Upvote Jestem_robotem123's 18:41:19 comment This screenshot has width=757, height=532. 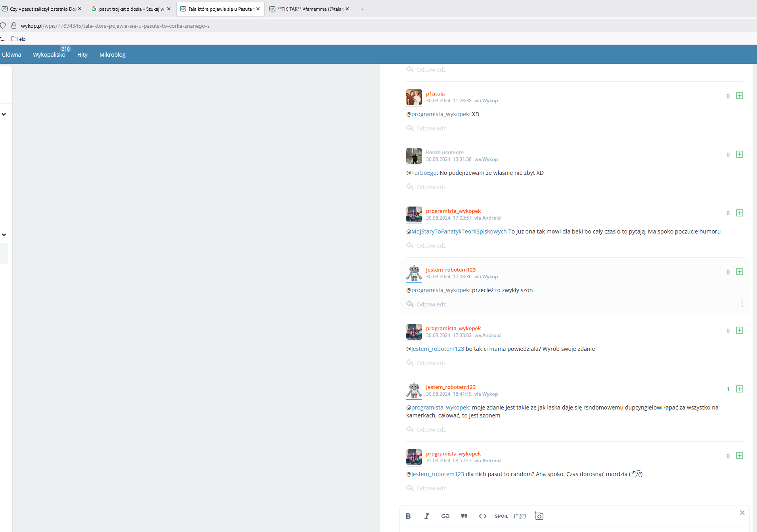coord(740,389)
